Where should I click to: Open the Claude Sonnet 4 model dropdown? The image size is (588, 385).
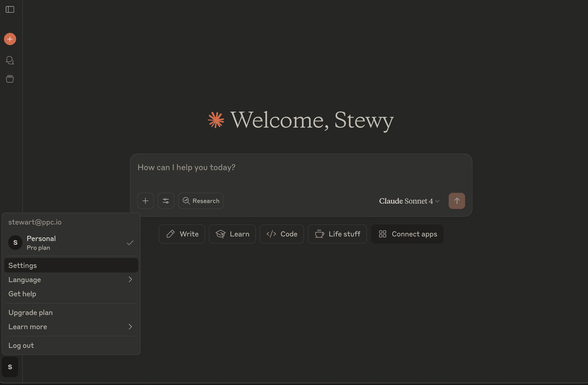pos(409,201)
